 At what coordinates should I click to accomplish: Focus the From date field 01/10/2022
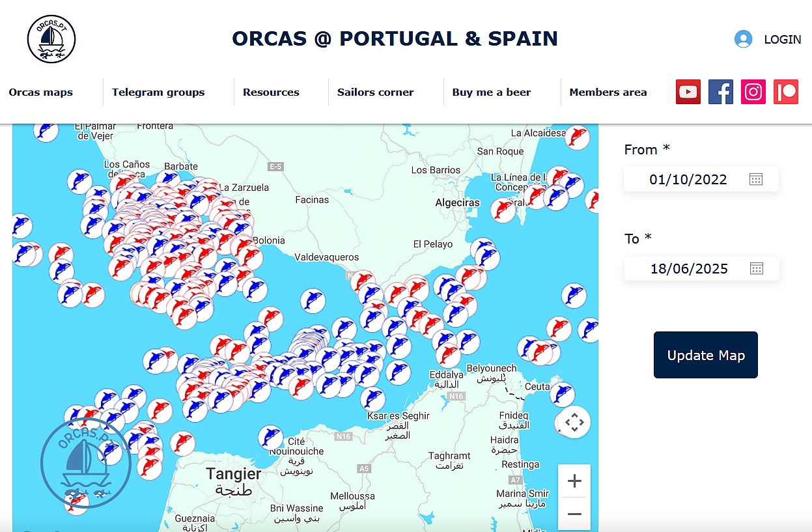pyautogui.click(x=701, y=179)
